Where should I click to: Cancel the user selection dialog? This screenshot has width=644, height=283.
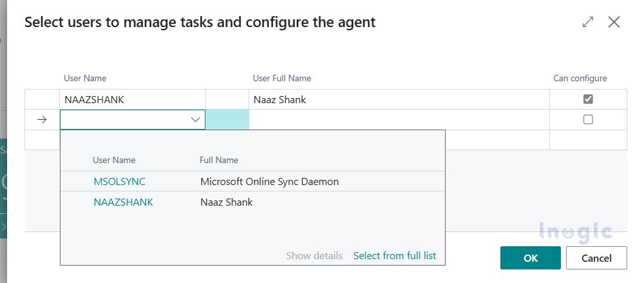596,258
